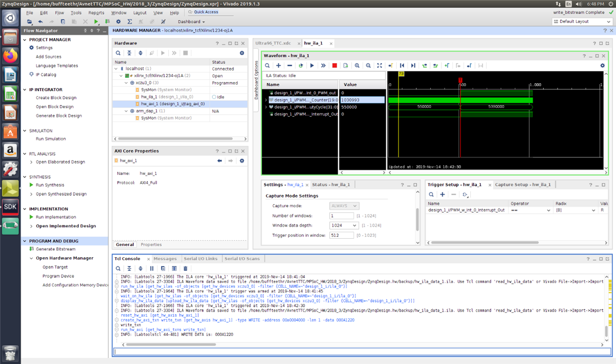Image resolution: width=616 pixels, height=364 pixels.
Task: Click Generate Bitstream in Flow Navigator
Action: click(x=55, y=249)
